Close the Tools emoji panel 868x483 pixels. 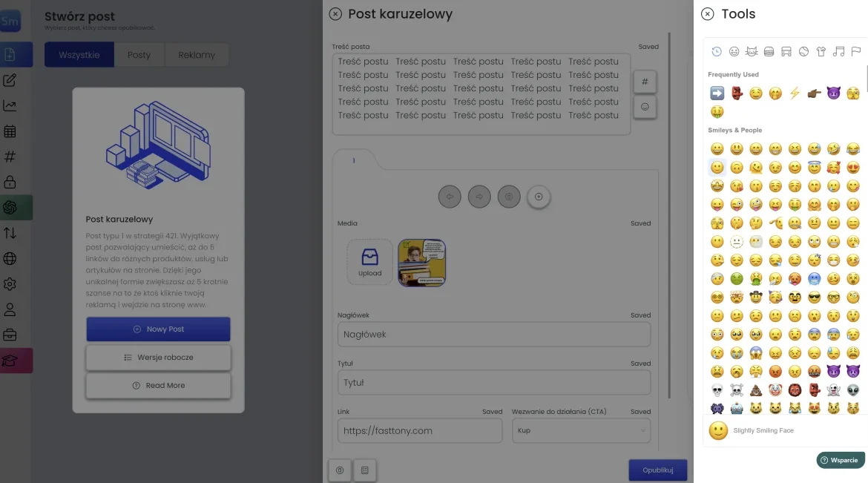[708, 14]
